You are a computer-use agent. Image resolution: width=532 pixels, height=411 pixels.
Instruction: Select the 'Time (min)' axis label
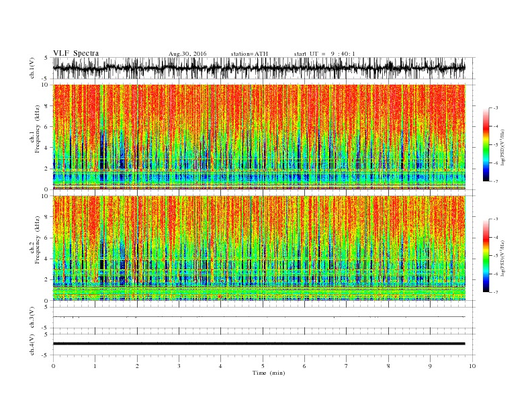269,373
